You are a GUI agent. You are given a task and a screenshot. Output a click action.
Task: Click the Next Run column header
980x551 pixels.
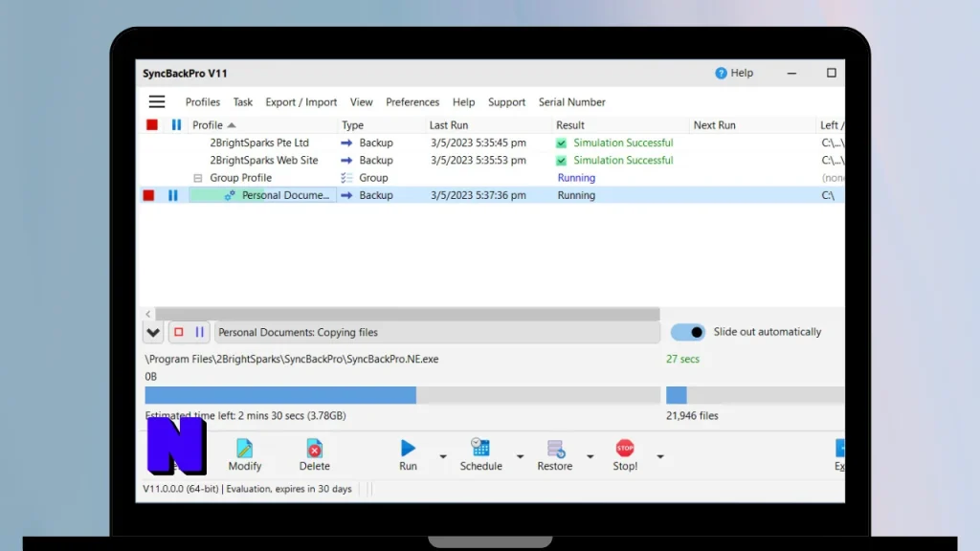(x=753, y=125)
